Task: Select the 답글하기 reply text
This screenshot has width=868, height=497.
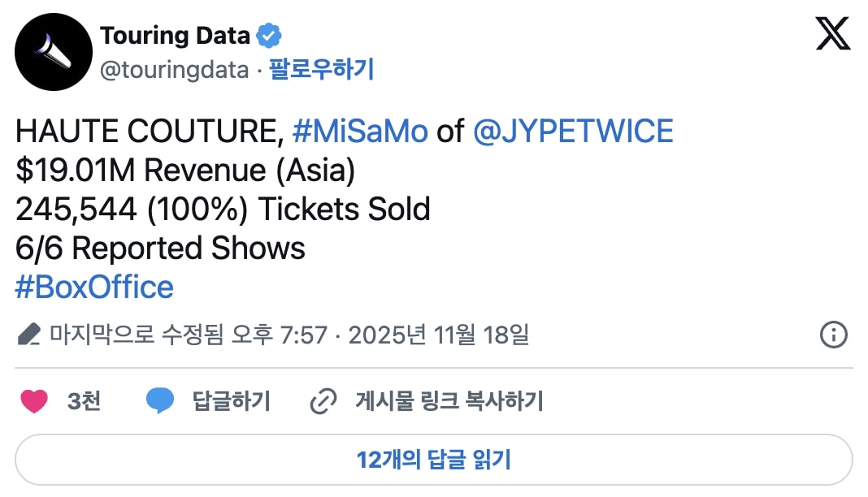Action: tap(231, 401)
